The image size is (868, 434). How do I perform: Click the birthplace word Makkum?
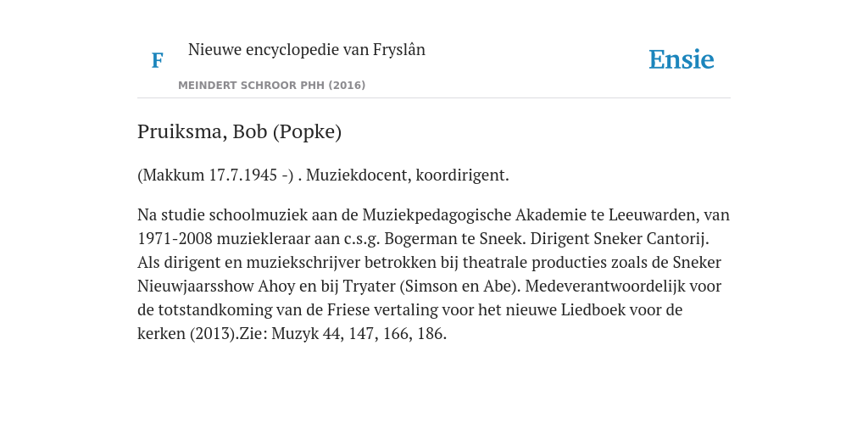click(x=173, y=175)
